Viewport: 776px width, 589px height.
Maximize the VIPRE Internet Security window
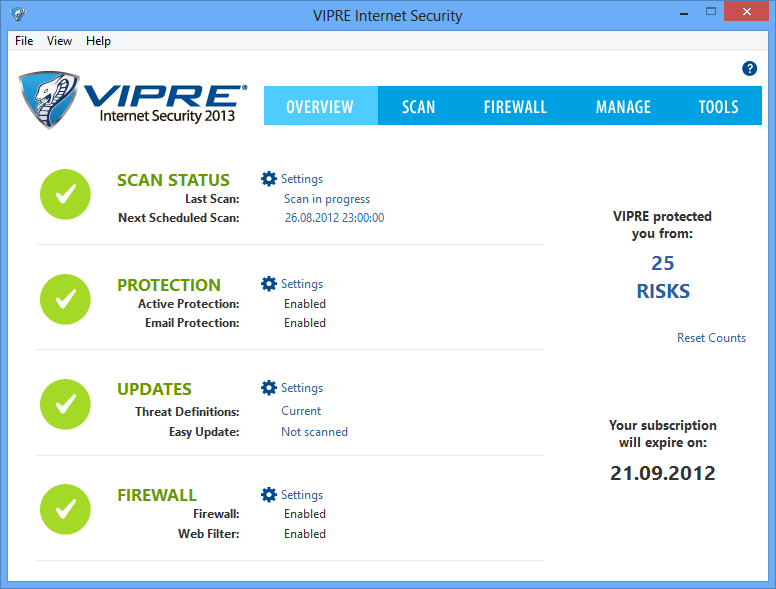711,12
